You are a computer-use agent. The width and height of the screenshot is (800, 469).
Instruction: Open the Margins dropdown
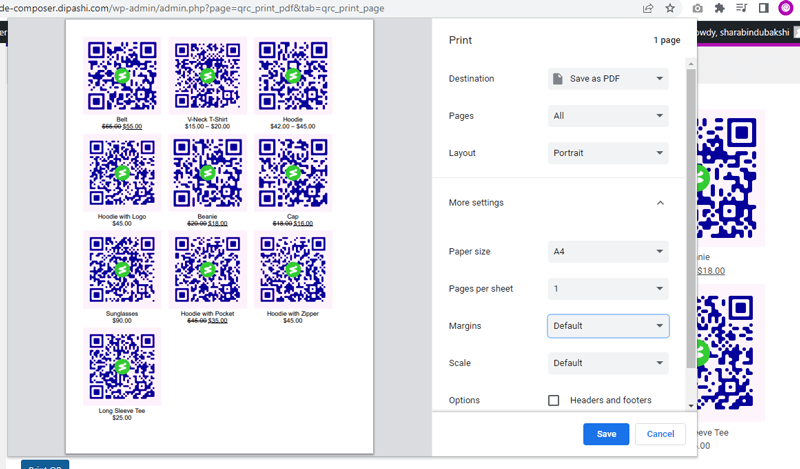608,326
